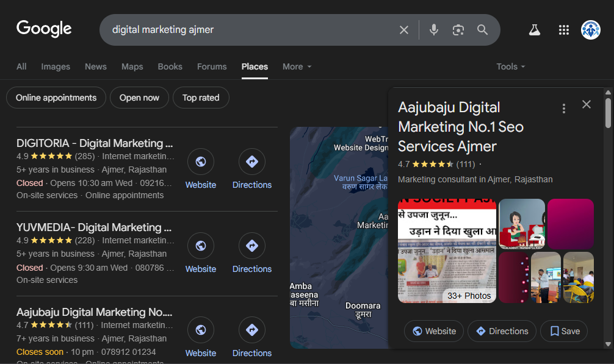
Task: Switch to the Maps tab
Action: (132, 66)
